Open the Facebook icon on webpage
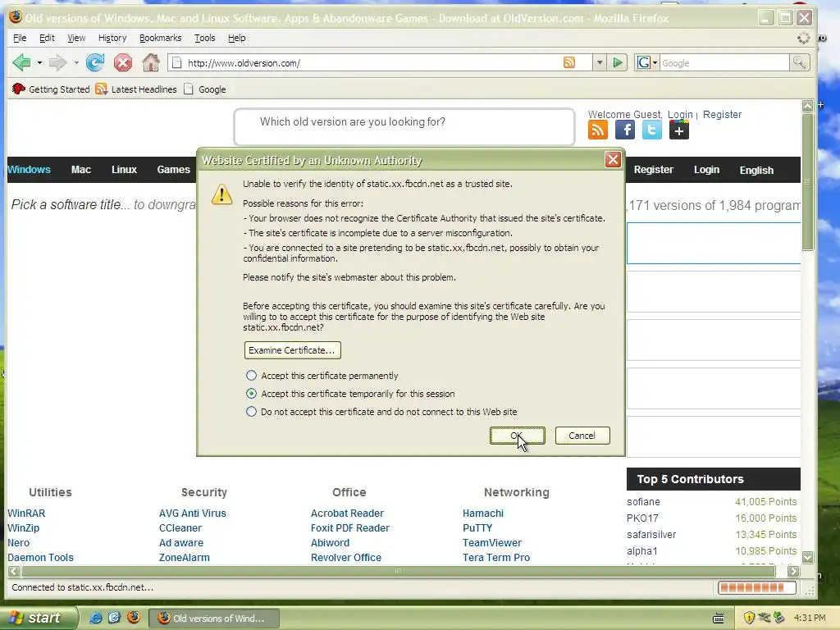This screenshot has width=840, height=630. pyautogui.click(x=624, y=130)
